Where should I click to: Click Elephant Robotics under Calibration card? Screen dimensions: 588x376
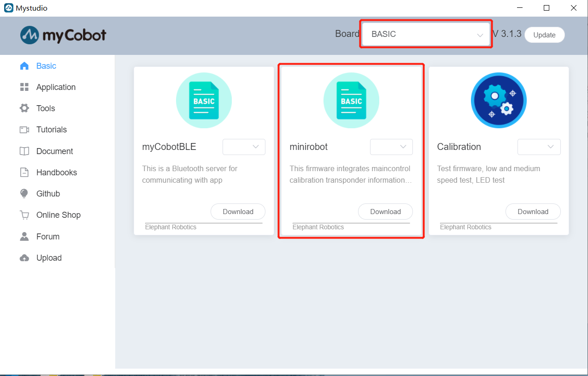click(465, 227)
